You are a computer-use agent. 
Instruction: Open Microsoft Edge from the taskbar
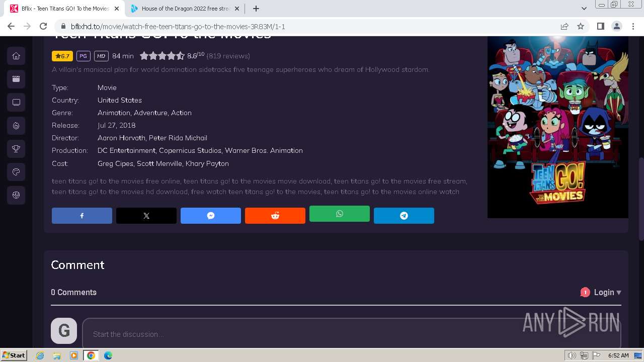click(x=108, y=355)
